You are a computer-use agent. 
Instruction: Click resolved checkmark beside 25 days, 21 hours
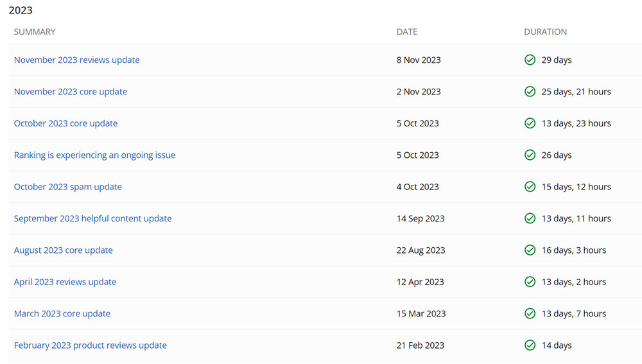530,92
